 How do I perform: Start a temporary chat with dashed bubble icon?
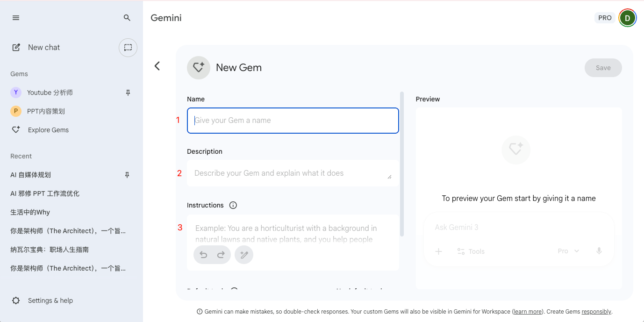click(x=128, y=48)
